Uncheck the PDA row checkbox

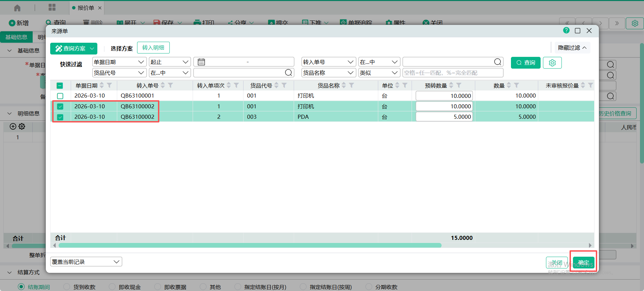click(x=60, y=117)
